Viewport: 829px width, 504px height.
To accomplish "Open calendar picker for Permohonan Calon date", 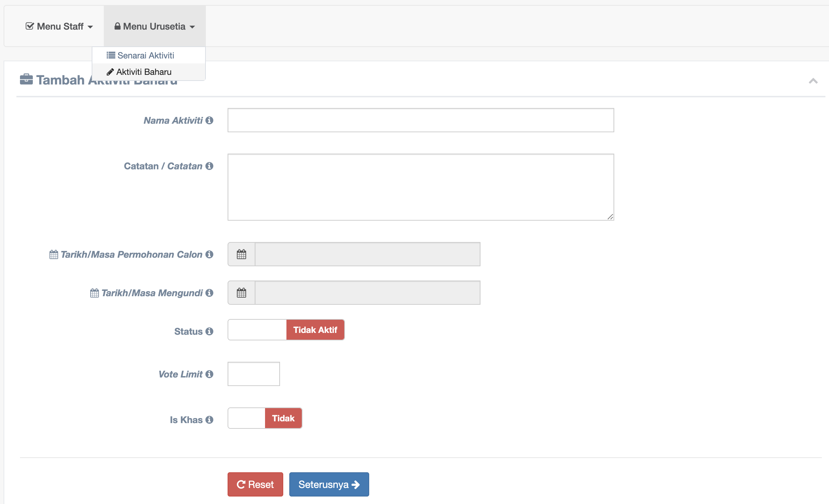I will tap(241, 254).
